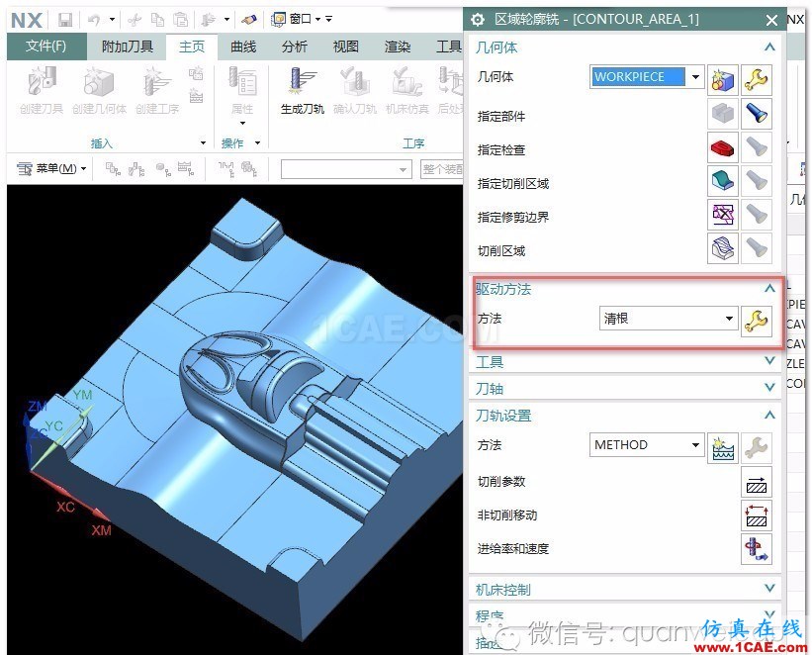
Task: Create new method icon beside METHOD
Action: pos(722,448)
